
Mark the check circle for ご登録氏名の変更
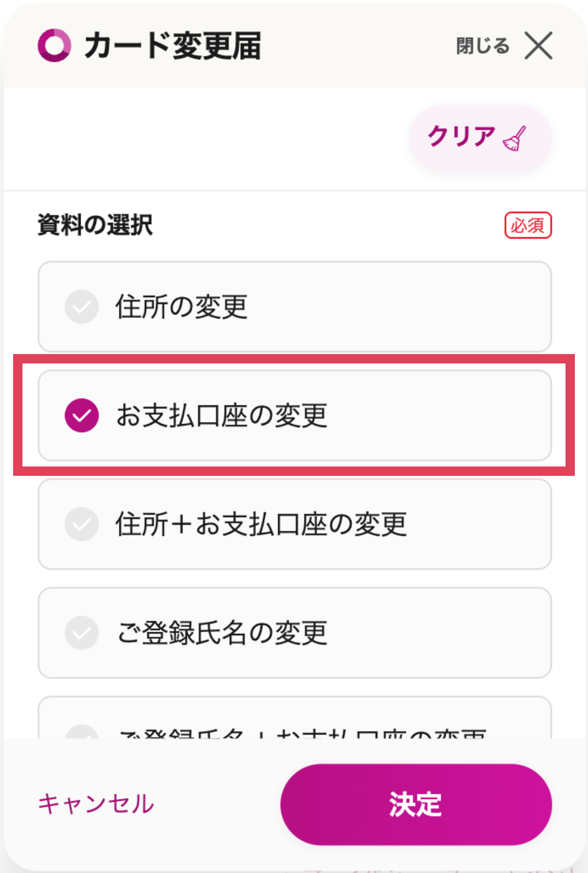pos(82,633)
